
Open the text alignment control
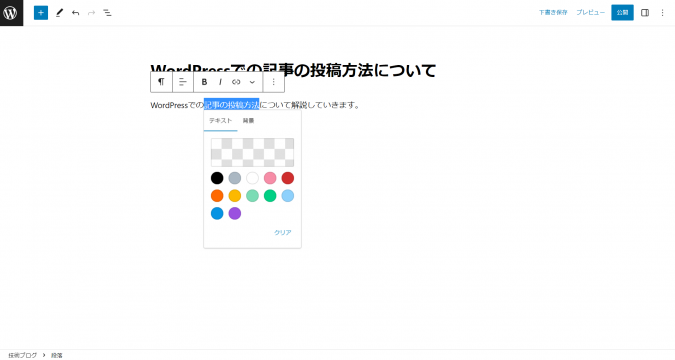click(183, 82)
